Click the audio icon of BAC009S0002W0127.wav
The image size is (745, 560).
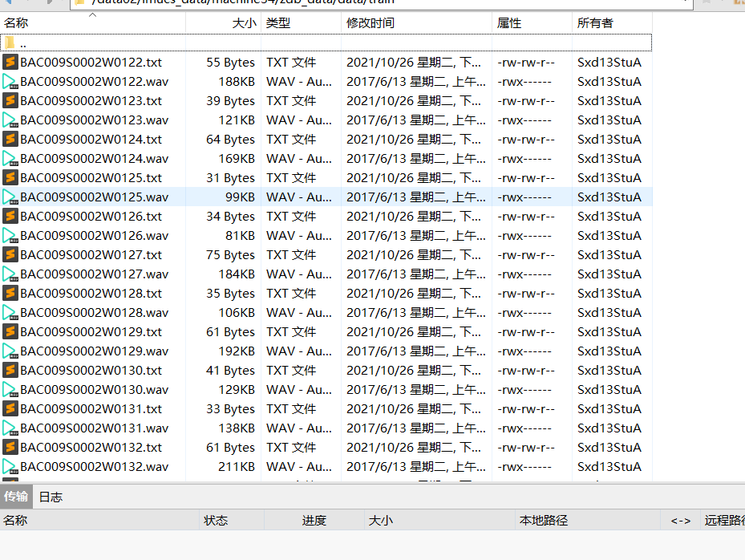pyautogui.click(x=10, y=274)
